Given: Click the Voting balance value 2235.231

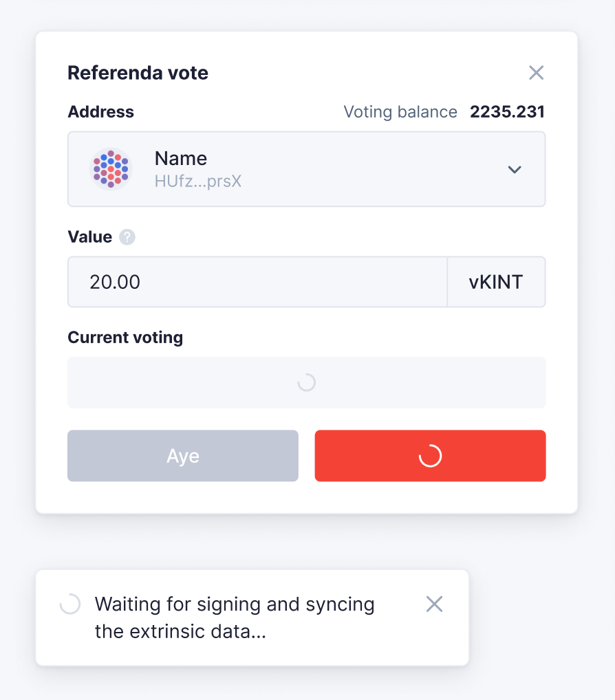Looking at the screenshot, I should point(507,111).
